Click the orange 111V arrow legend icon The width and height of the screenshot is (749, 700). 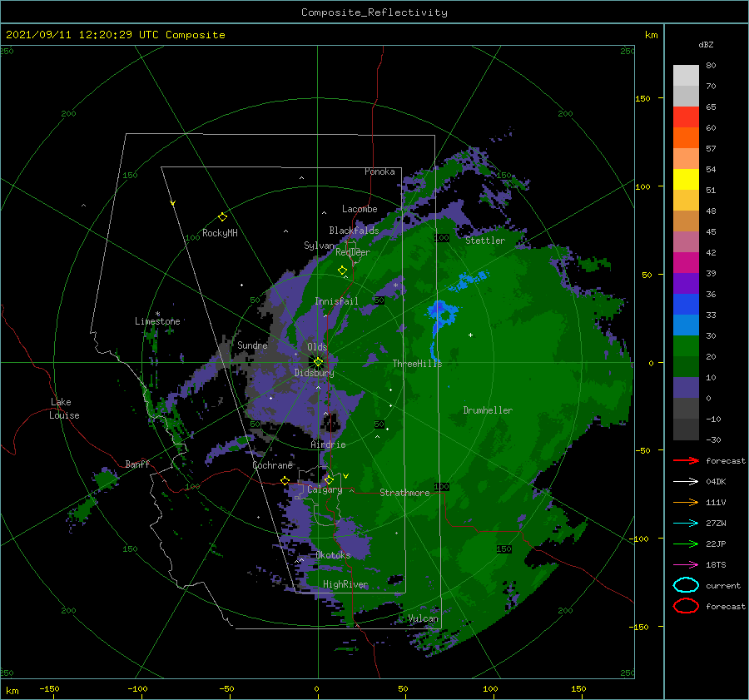(x=686, y=502)
